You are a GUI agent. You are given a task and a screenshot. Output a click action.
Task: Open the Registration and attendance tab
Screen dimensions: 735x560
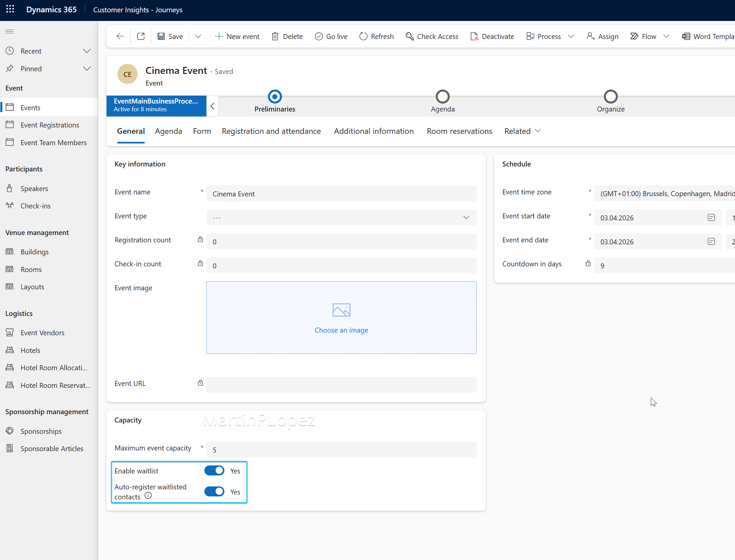271,131
